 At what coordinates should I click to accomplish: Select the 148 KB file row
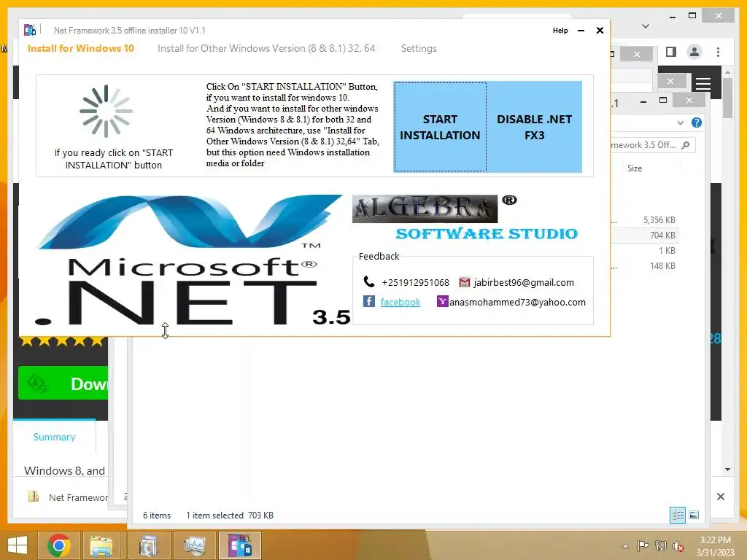pos(643,265)
